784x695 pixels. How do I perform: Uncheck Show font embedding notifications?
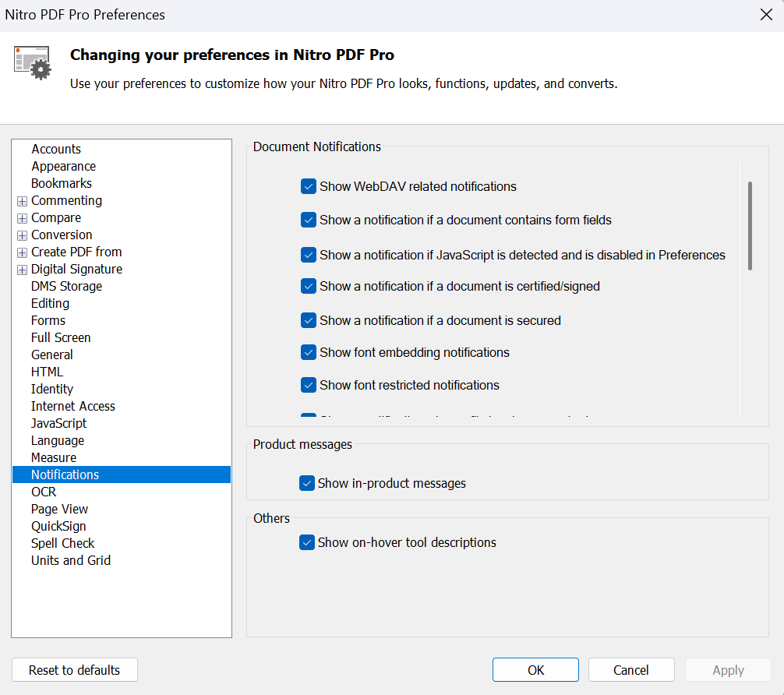309,352
